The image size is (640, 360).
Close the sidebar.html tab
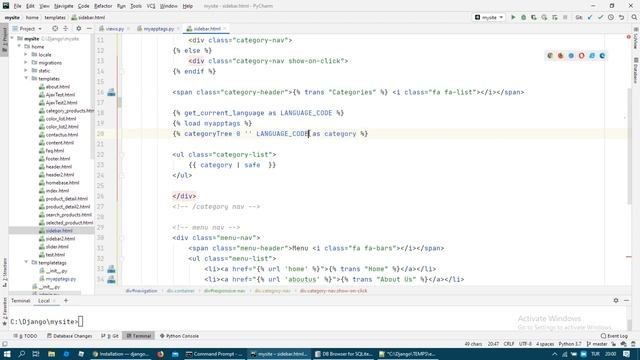click(224, 29)
